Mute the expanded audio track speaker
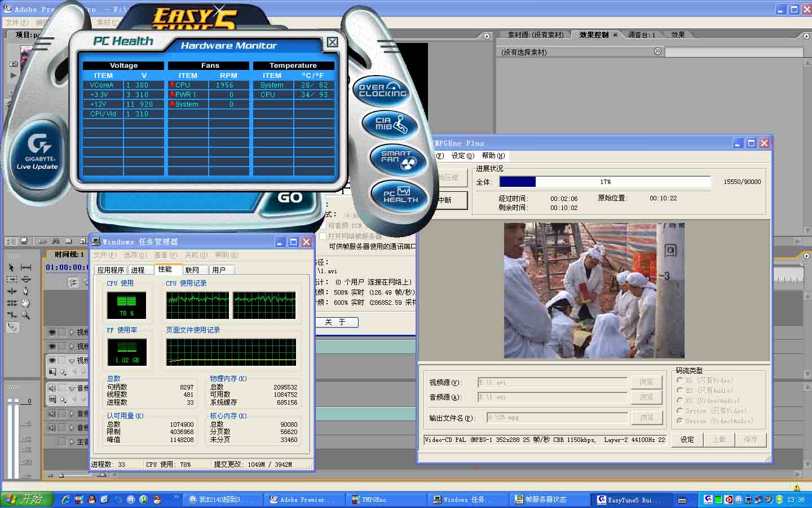Viewport: 812px width, 508px height. coord(52,388)
